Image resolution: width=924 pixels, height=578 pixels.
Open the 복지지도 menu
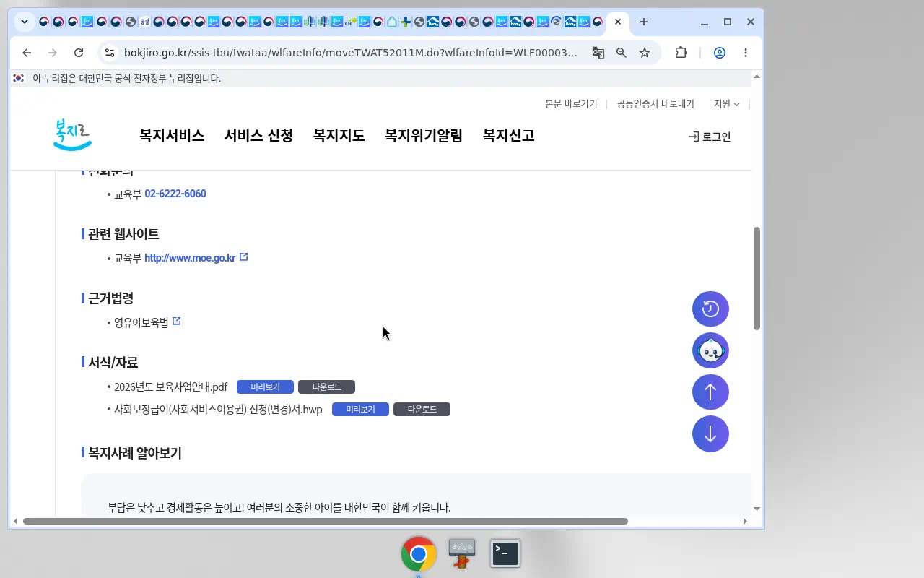339,135
